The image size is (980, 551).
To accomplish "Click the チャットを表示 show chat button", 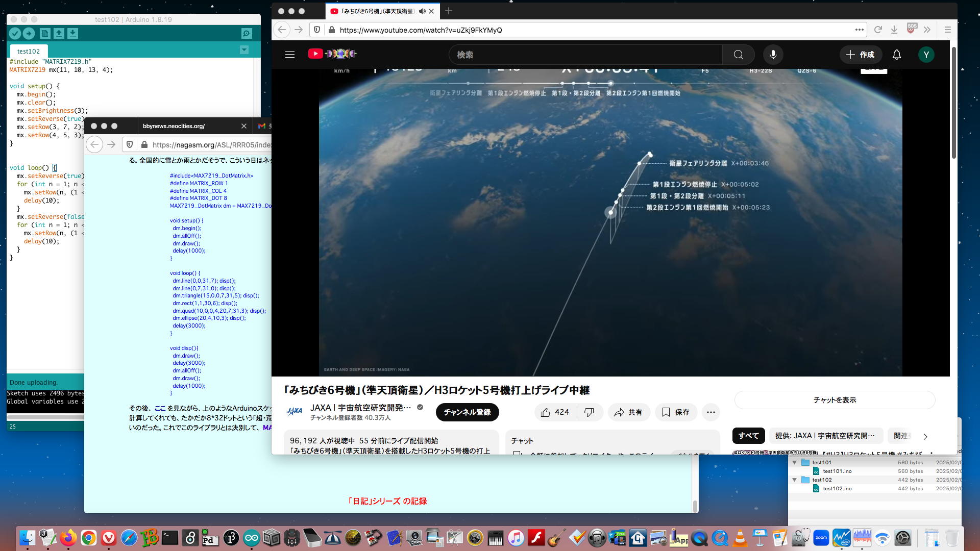I will pyautogui.click(x=834, y=400).
